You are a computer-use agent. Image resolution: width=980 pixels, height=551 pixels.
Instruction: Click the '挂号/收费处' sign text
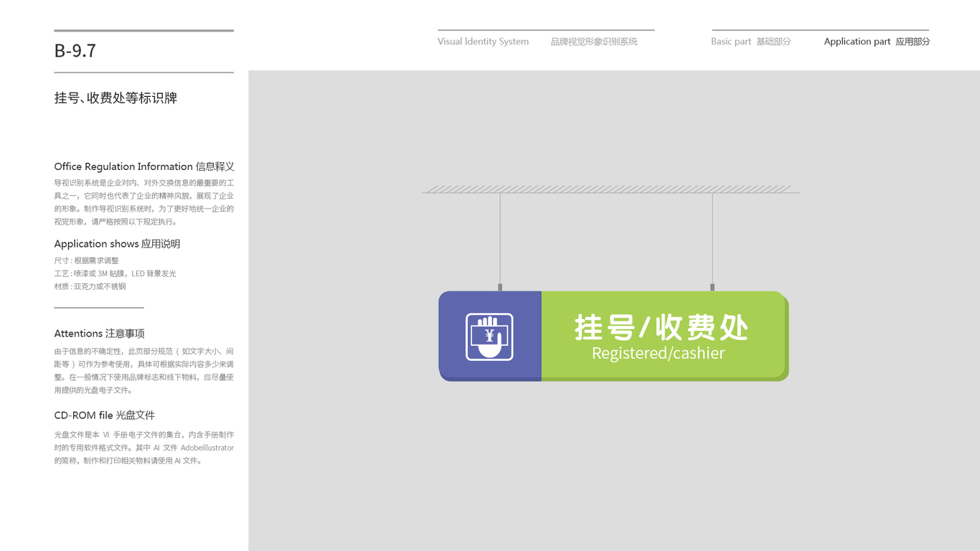(x=661, y=327)
